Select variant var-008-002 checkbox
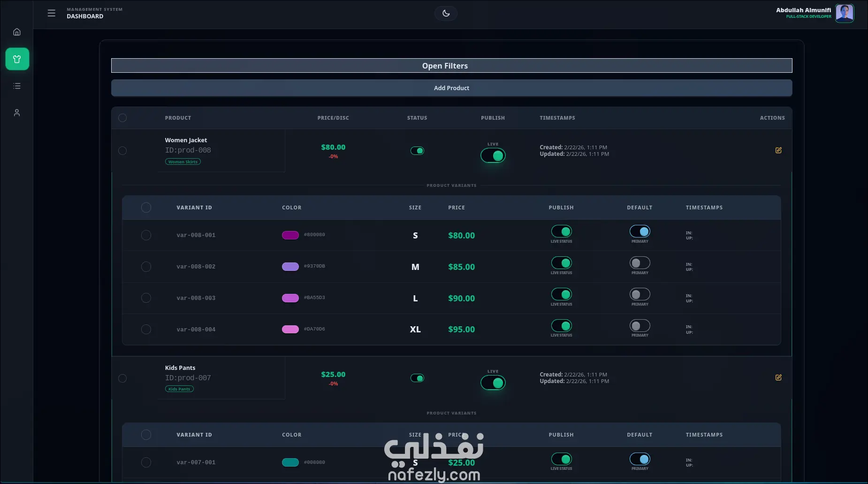This screenshot has width=868, height=484. [x=146, y=267]
